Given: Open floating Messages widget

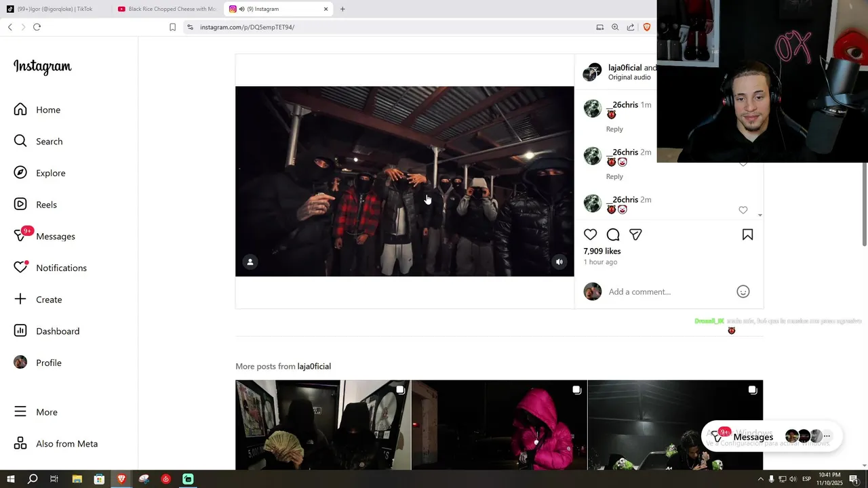Looking at the screenshot, I should pyautogui.click(x=772, y=437).
